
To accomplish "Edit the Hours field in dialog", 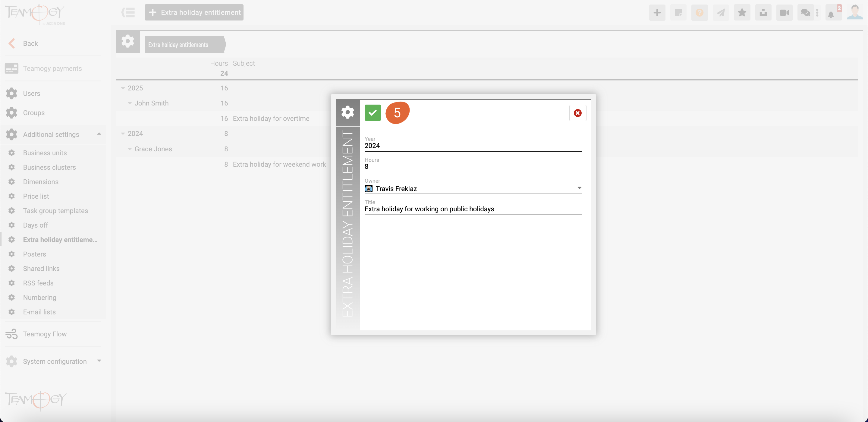I will point(473,166).
